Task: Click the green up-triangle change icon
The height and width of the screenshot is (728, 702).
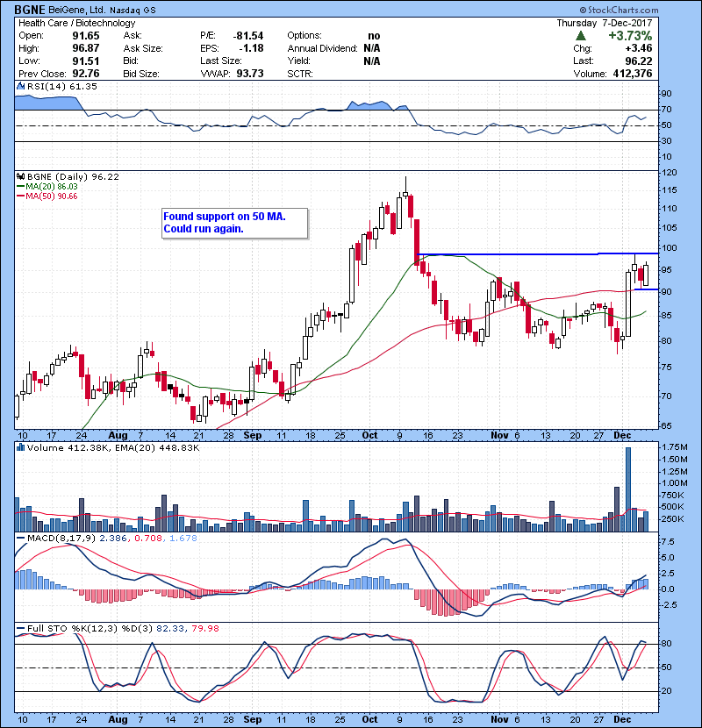Action: coord(581,36)
